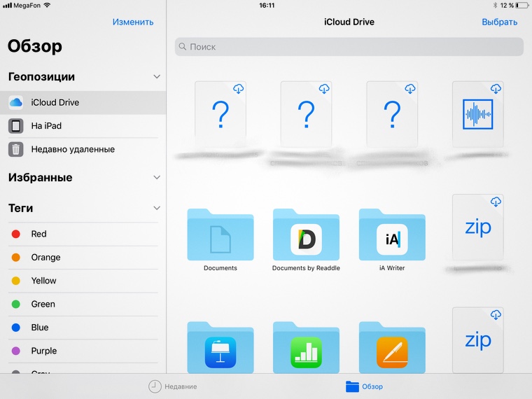Open the first unknown file with question mark
This screenshot has width=532, height=399.
coord(220,114)
